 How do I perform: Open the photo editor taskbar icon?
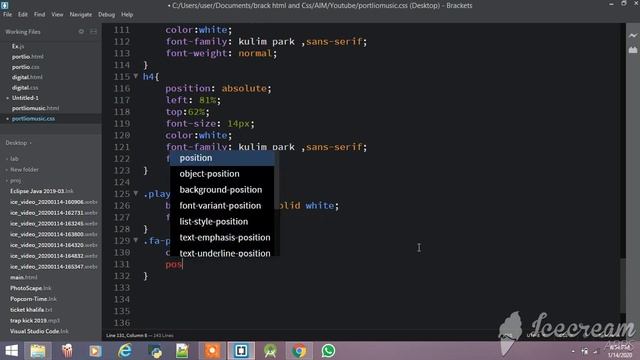coord(182,351)
